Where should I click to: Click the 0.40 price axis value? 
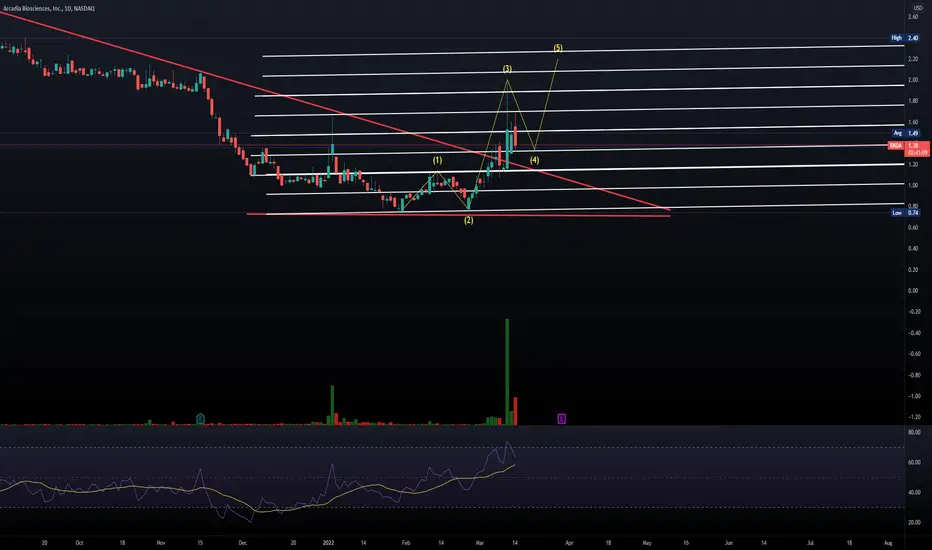[913, 249]
